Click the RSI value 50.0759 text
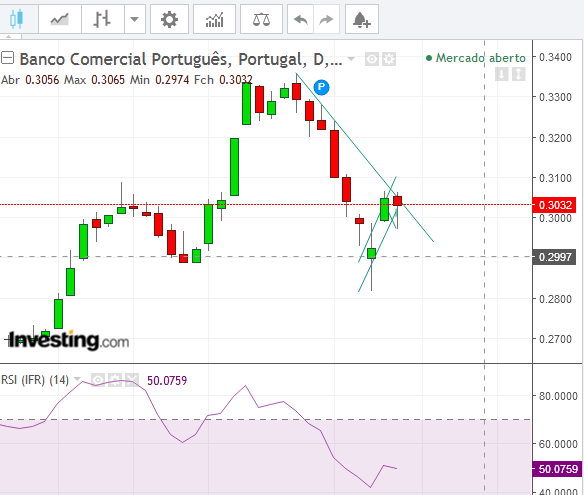The height and width of the screenshot is (495, 584). pos(167,381)
